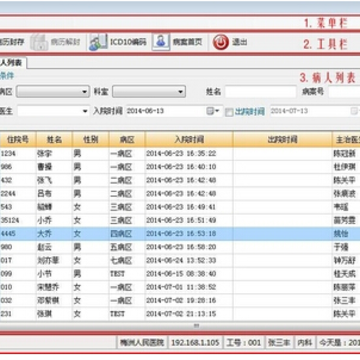Select the 病人列表 tab

pos(13,62)
